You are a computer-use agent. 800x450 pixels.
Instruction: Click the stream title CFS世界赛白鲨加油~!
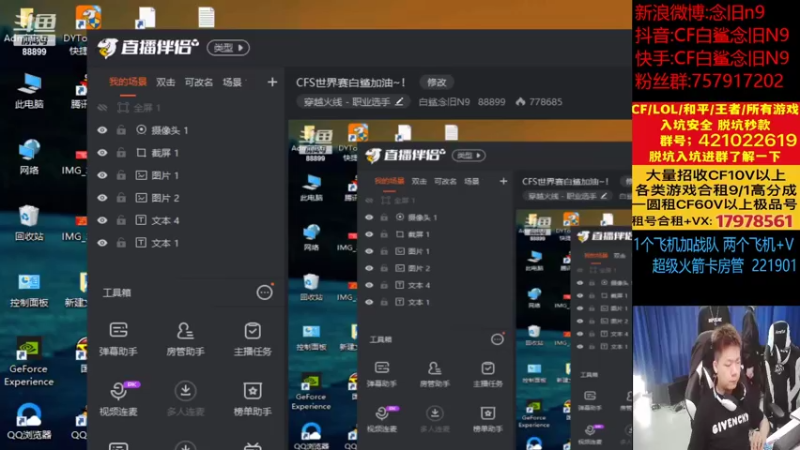[351, 82]
